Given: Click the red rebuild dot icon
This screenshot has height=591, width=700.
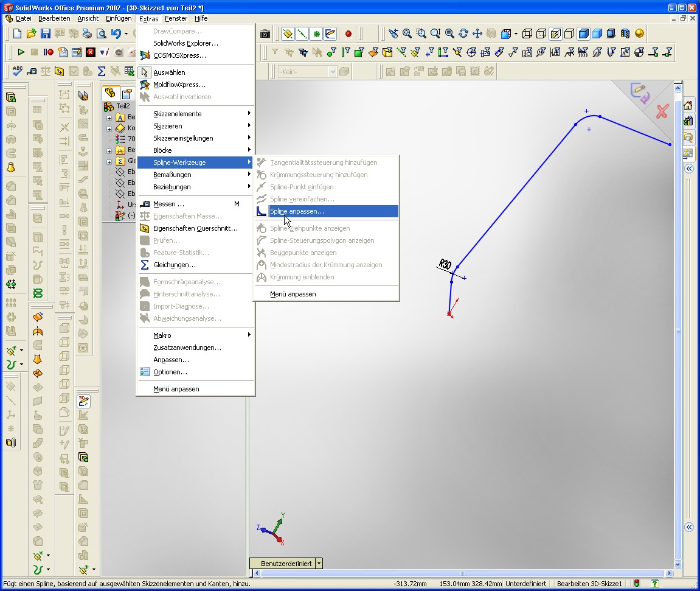Looking at the screenshot, I should tap(348, 34).
